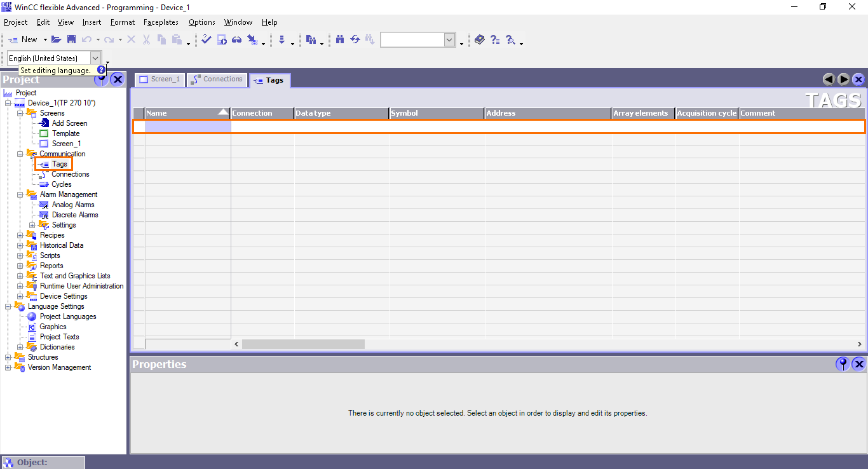
Task: Expand the Structures node
Action: pos(8,357)
